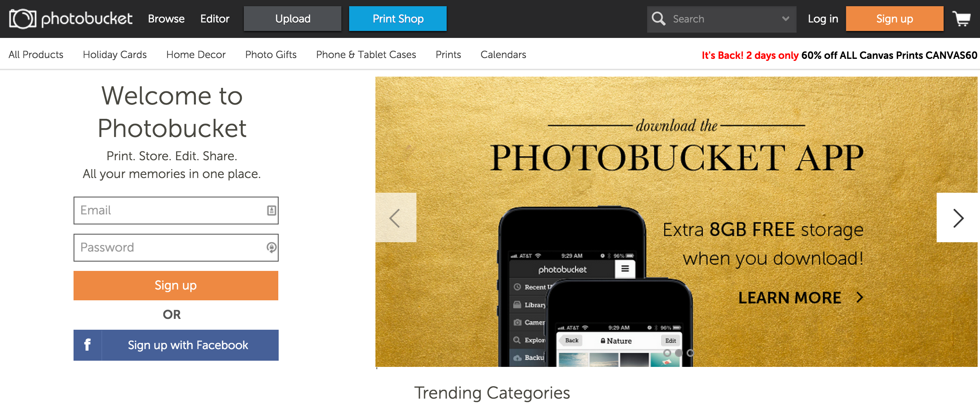Click the Facebook 'f' icon
This screenshot has width=980, height=411.
tap(87, 345)
